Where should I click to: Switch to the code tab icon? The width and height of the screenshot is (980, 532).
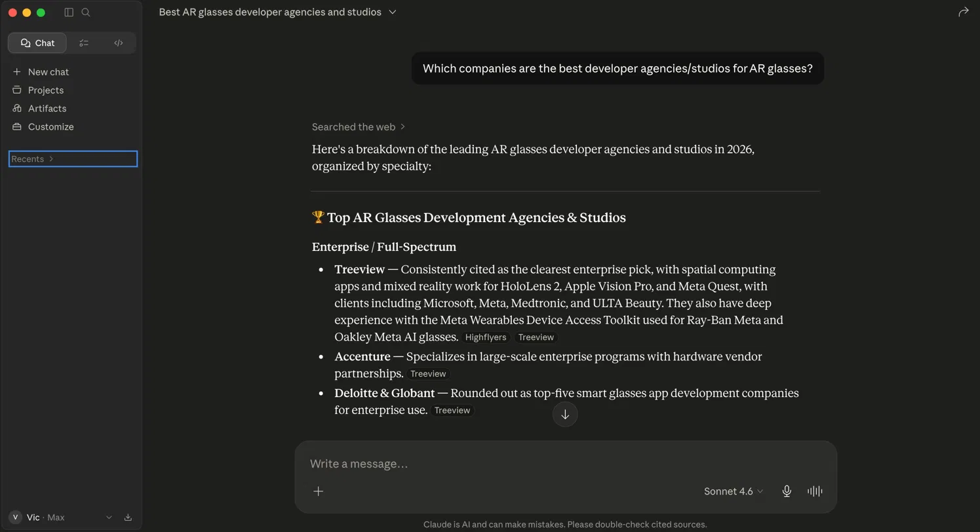pyautogui.click(x=119, y=43)
